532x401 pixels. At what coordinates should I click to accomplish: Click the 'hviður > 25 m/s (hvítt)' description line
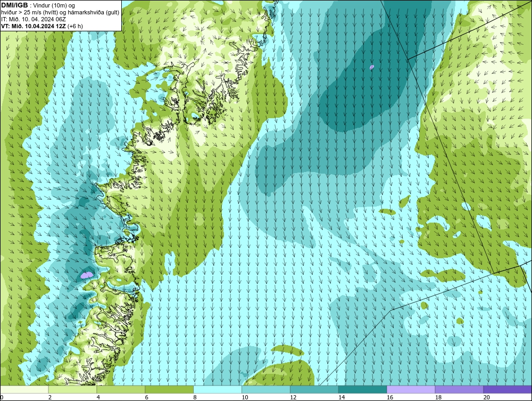[60, 13]
